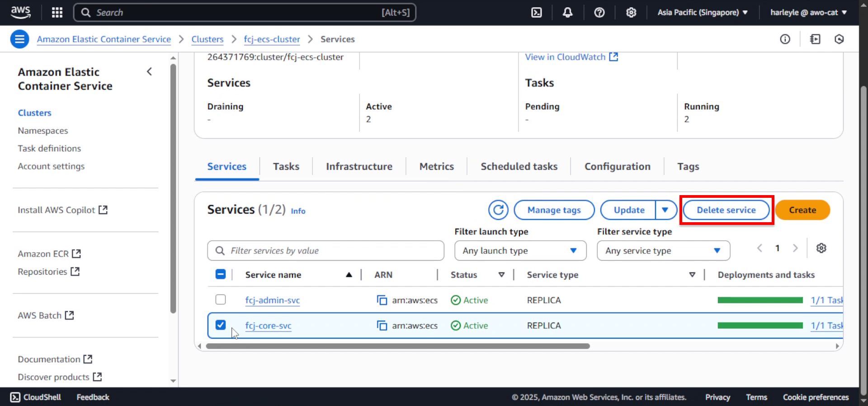This screenshot has width=868, height=406.
Task: Open the fcj-core-svc service link
Action: click(268, 326)
